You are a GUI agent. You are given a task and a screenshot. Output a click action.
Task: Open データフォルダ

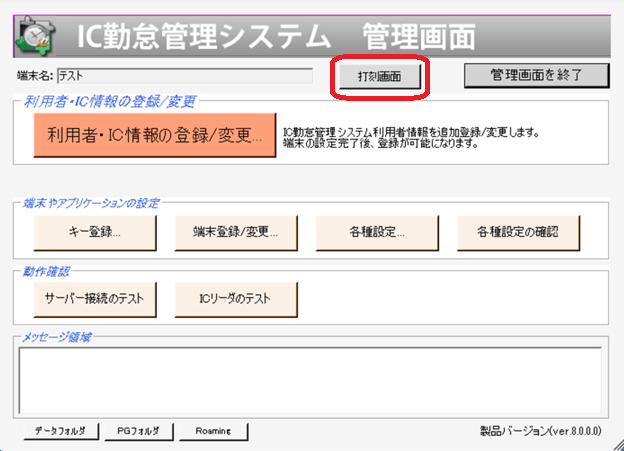pos(61,431)
